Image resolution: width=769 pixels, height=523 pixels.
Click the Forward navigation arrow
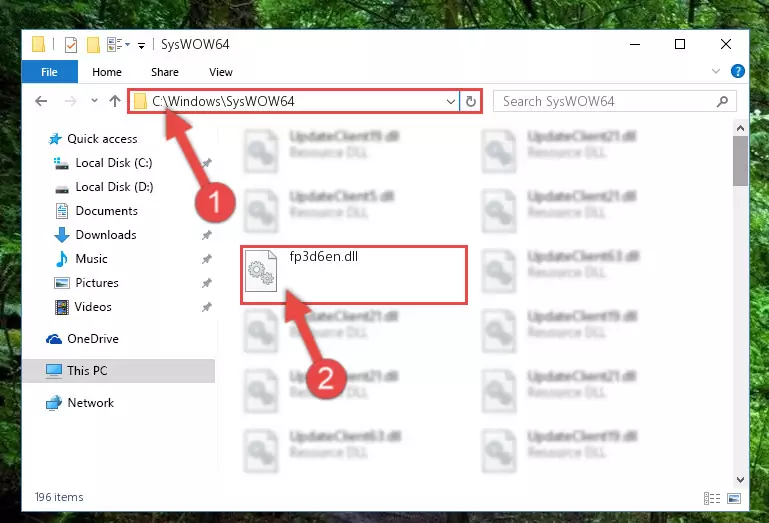(x=71, y=101)
